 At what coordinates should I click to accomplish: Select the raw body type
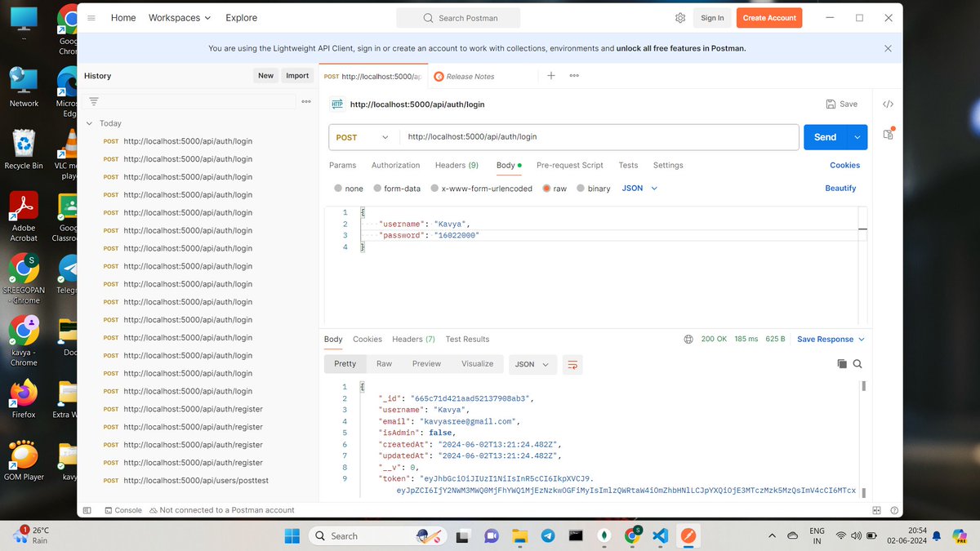[555, 189]
